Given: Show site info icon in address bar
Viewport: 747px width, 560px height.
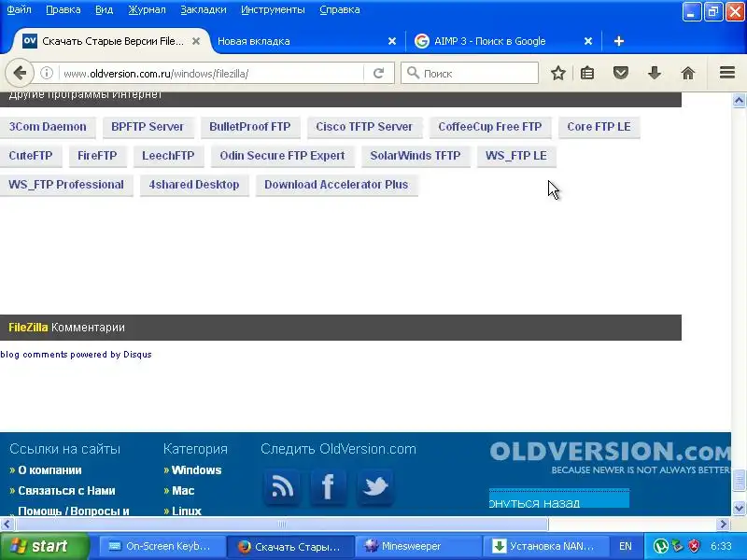Looking at the screenshot, I should coord(46,74).
